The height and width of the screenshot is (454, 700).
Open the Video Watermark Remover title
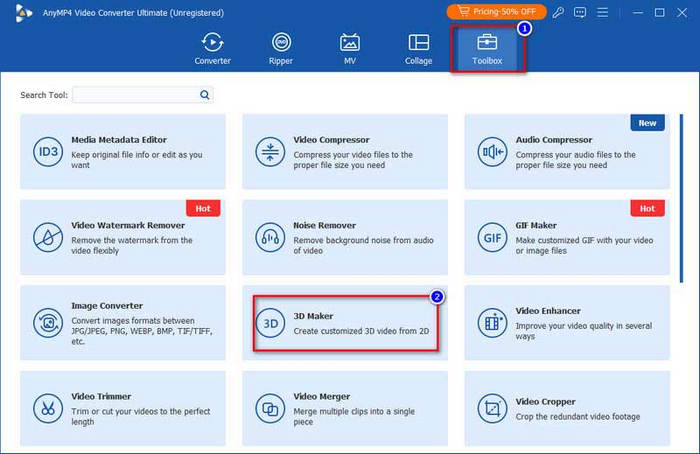[x=128, y=225]
